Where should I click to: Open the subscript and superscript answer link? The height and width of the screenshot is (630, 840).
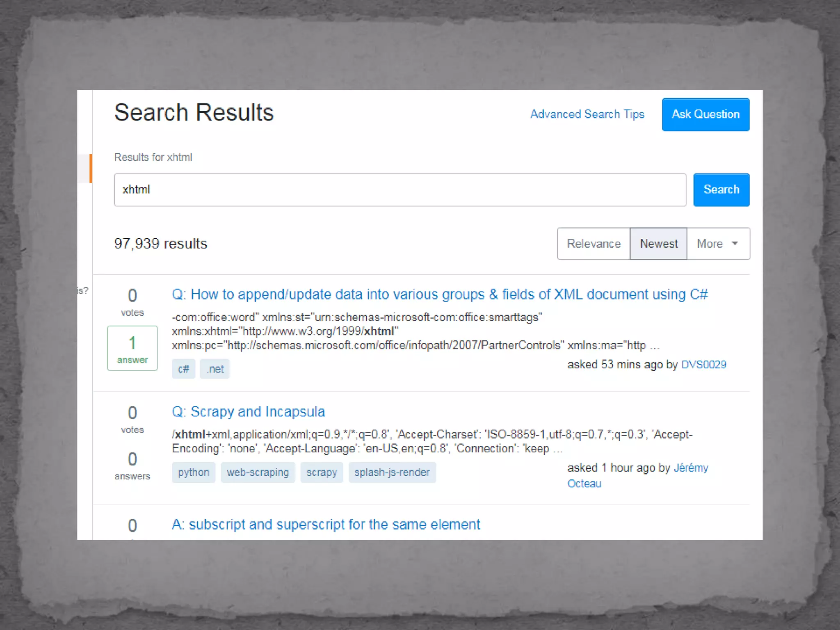326,525
